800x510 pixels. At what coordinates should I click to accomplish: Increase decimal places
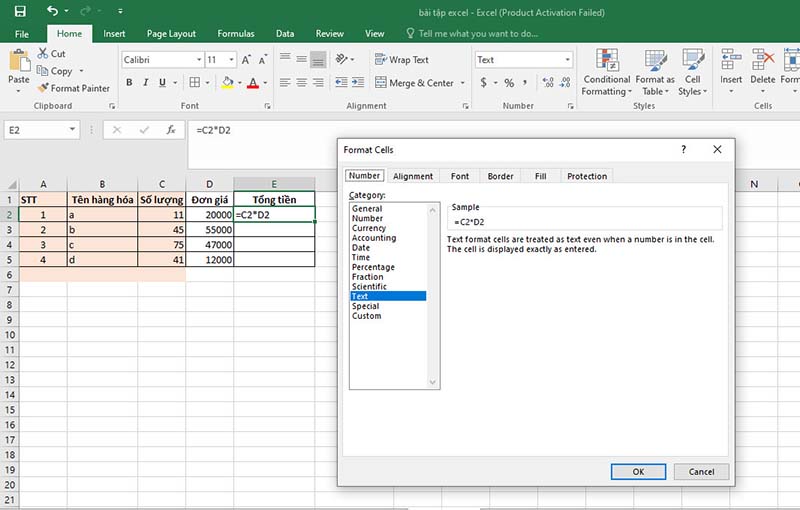pyautogui.click(x=548, y=82)
